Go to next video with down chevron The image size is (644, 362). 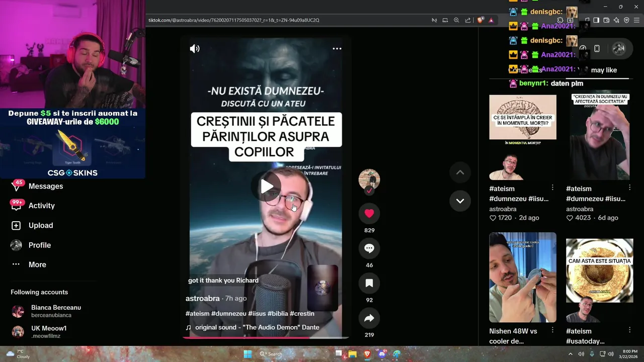pos(460,201)
